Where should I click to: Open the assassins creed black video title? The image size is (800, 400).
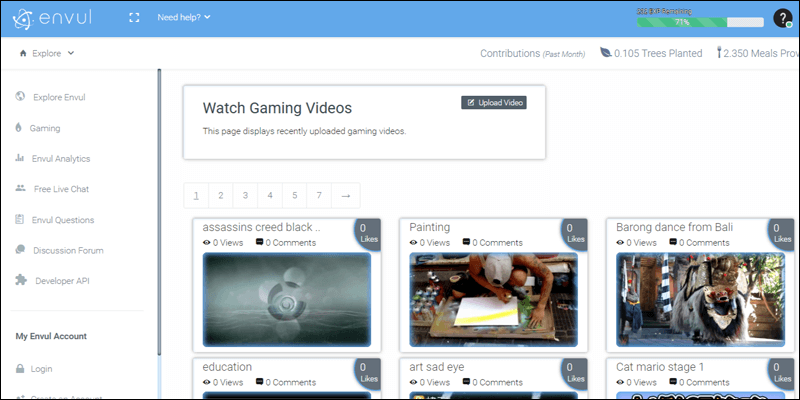261,227
